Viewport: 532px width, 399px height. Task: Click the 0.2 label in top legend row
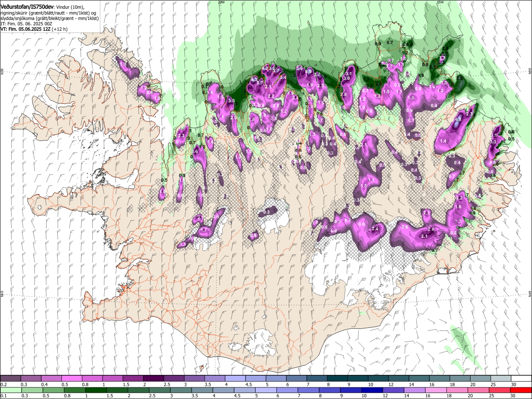click(4, 384)
